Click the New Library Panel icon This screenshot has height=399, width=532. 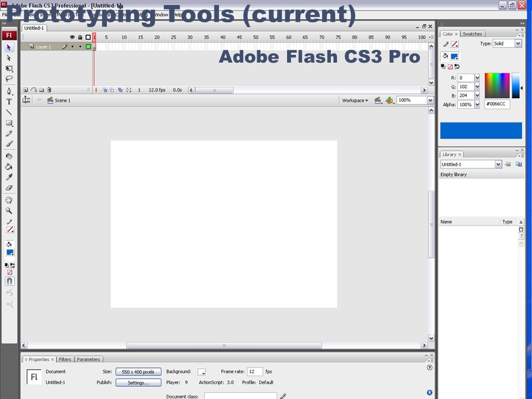[519, 164]
